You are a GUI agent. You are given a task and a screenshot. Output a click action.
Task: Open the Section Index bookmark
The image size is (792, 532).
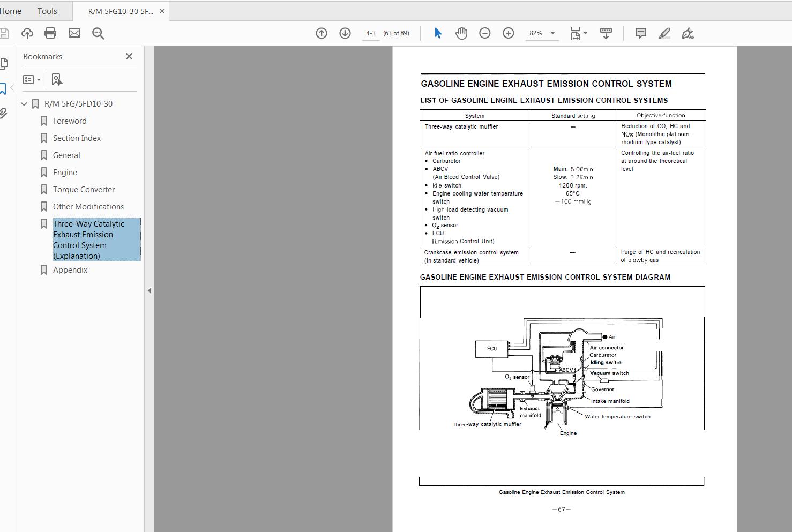click(x=77, y=138)
